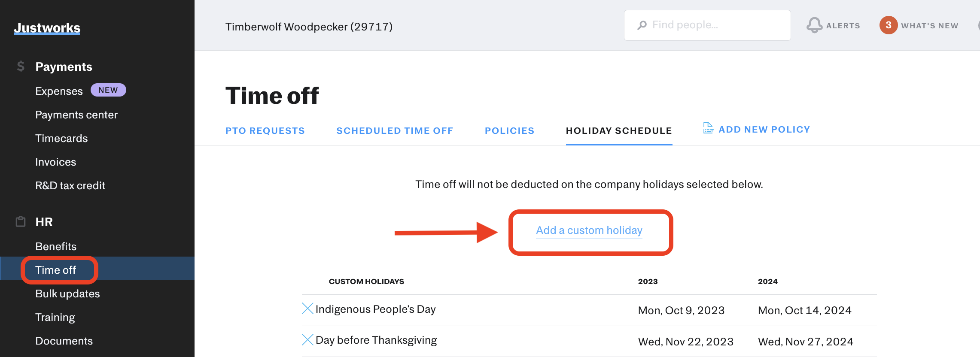The image size is (980, 357).
Task: Click the search magnifier icon
Action: pyautogui.click(x=642, y=25)
